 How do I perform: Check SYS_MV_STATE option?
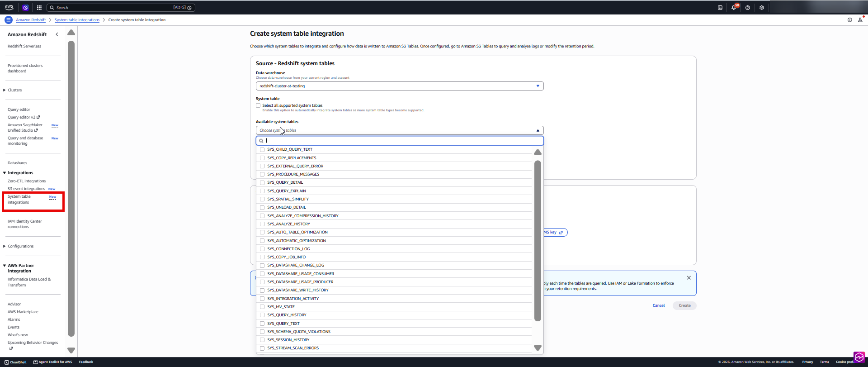point(262,307)
